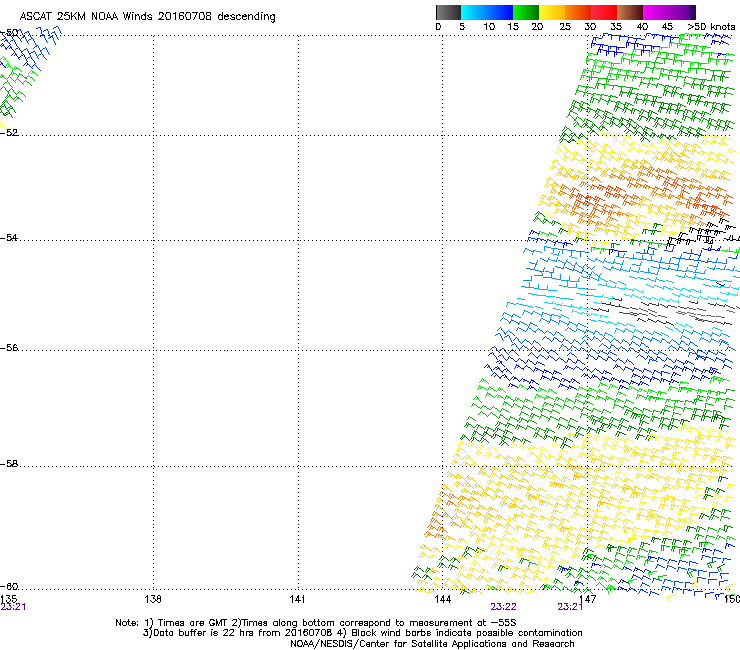Click the 147 longitude label
This screenshot has width=740, height=650.
[x=587, y=599]
